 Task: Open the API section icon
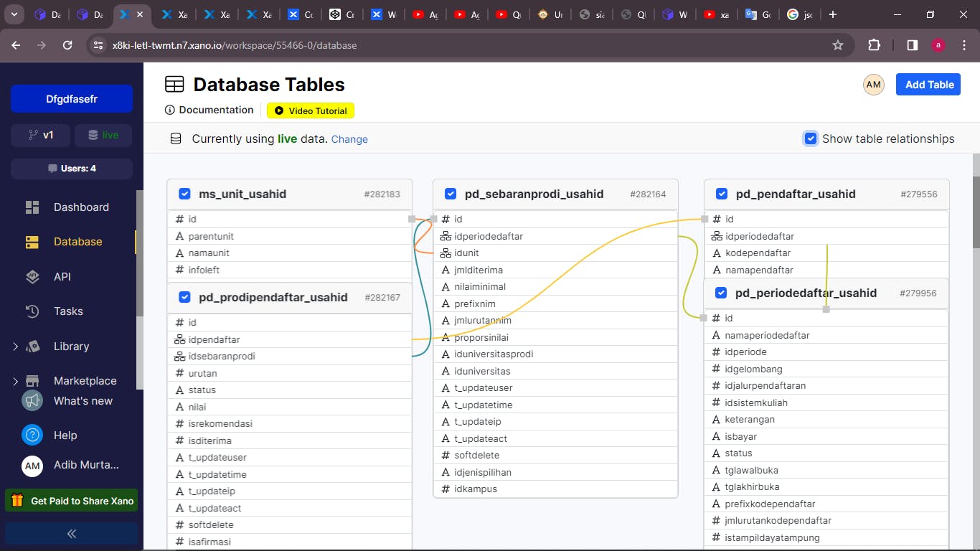coord(32,277)
